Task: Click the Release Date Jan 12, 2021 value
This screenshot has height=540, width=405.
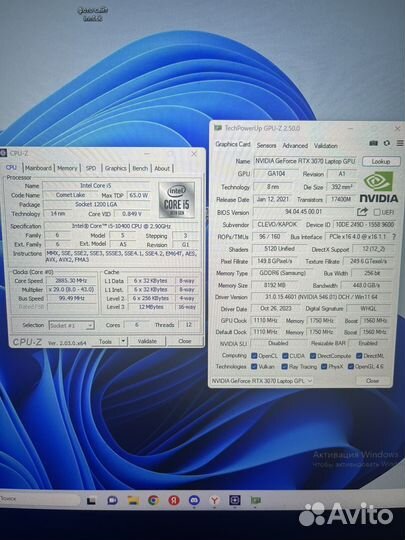Action: (x=273, y=199)
